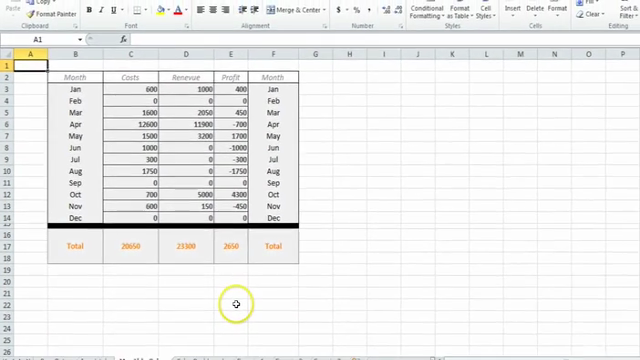Select row 17 header
This screenshot has width=640, height=360.
point(7,247)
